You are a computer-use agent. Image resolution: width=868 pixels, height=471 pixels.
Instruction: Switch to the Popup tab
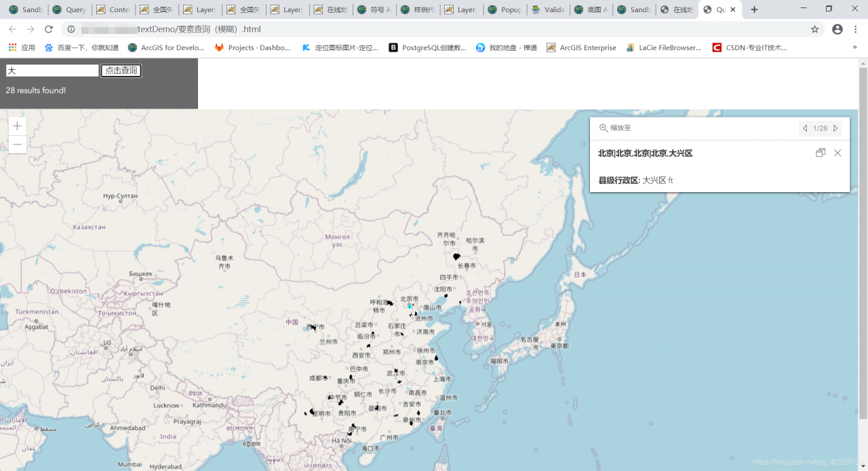click(505, 10)
